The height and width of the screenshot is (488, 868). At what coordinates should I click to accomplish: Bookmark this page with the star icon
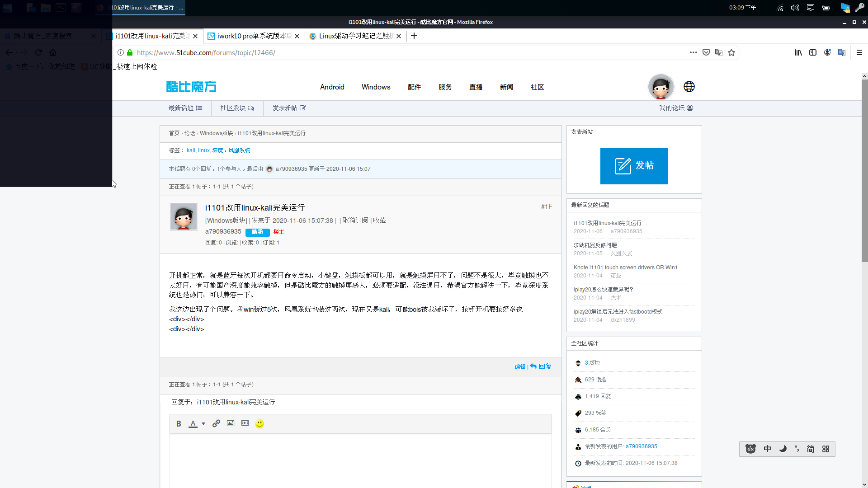point(731,52)
